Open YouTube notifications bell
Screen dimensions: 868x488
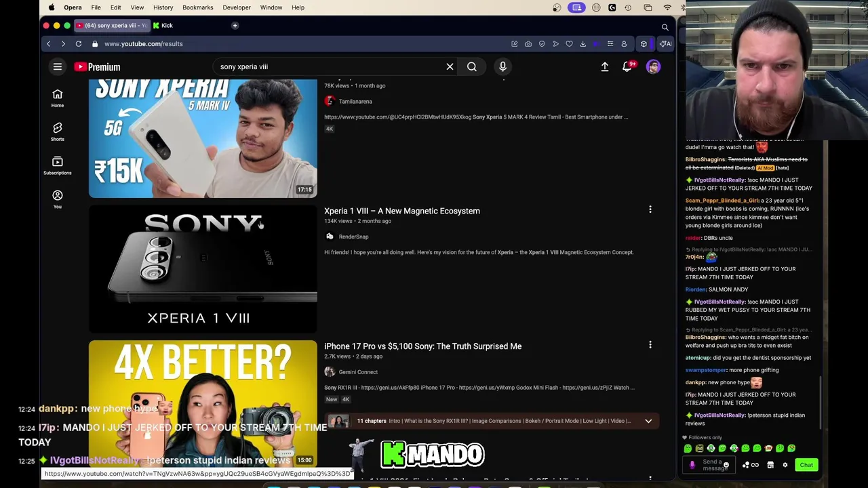point(628,66)
